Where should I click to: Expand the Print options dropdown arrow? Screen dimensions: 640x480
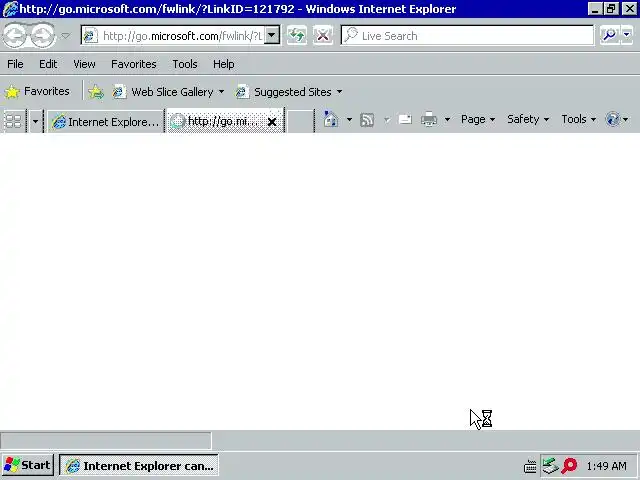[447, 120]
